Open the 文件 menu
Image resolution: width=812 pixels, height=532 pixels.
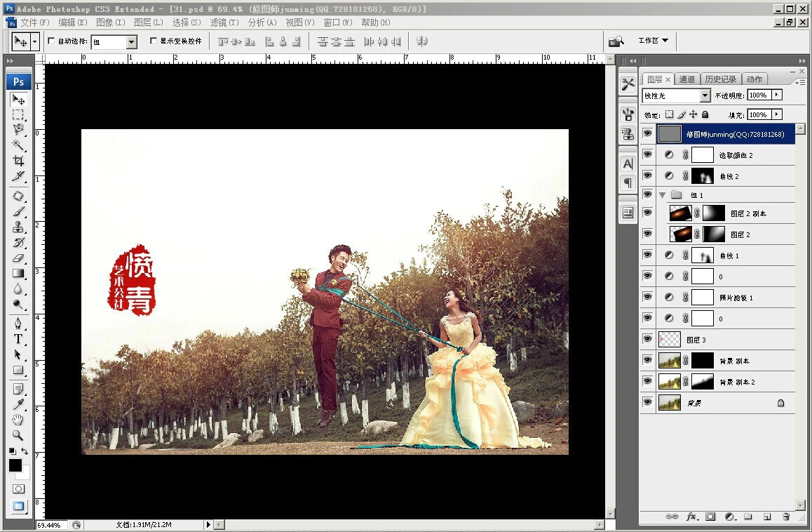click(34, 22)
